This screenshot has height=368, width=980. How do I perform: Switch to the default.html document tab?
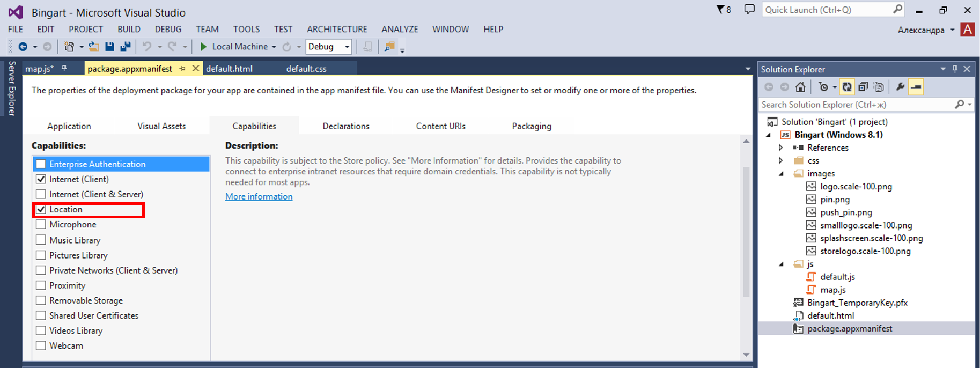pyautogui.click(x=229, y=69)
